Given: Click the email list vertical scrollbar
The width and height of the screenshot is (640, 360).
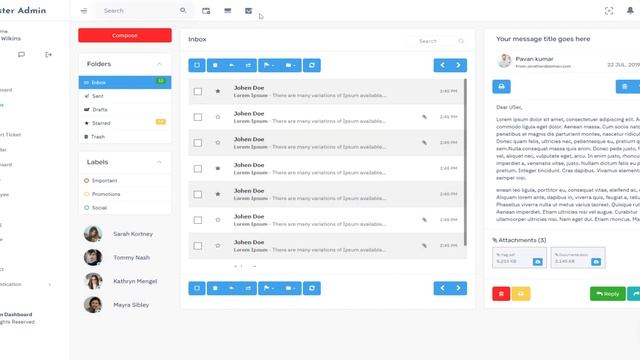Looking at the screenshot, I should pyautogui.click(x=465, y=162).
